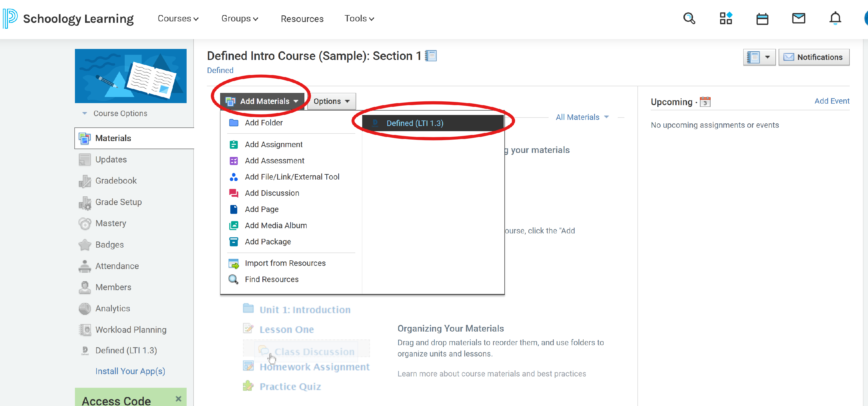Choose Defined (LTI 1.3) in the menu

(433, 123)
